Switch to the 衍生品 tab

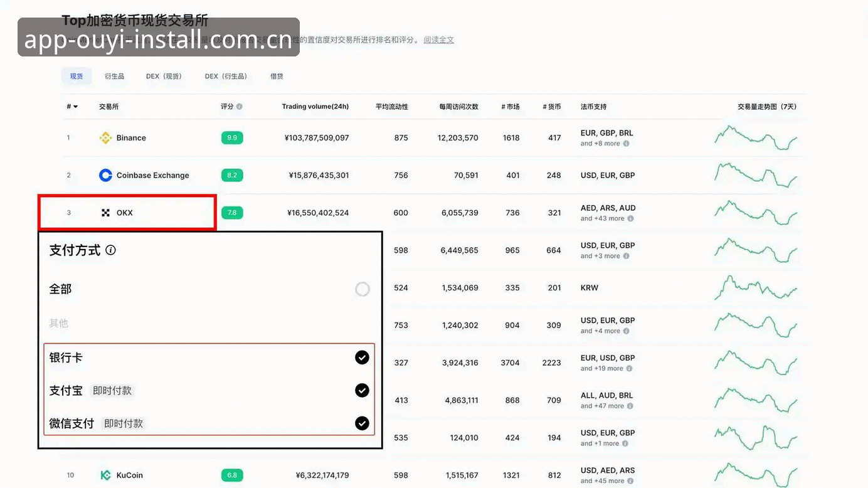click(114, 77)
